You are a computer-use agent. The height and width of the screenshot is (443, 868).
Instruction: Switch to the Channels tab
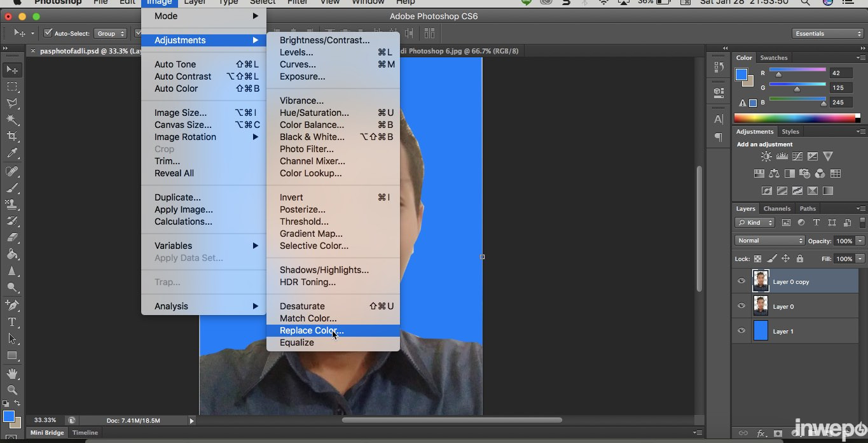pyautogui.click(x=776, y=209)
